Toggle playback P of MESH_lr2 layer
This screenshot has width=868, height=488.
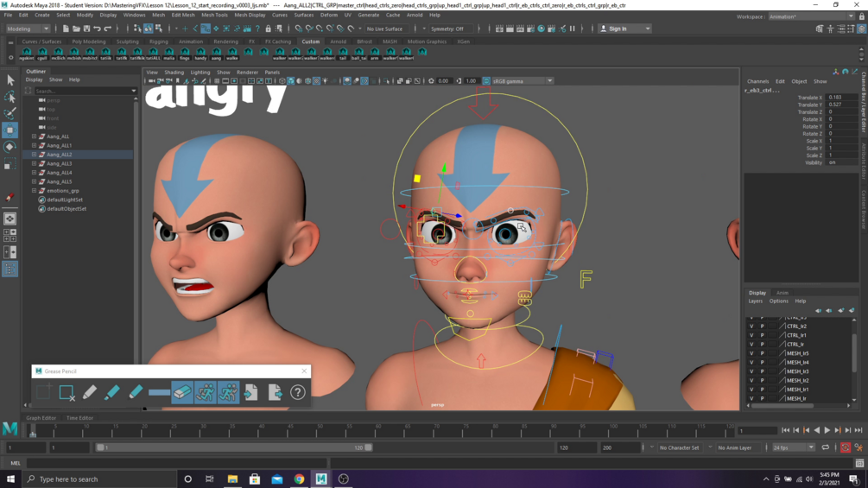click(762, 380)
